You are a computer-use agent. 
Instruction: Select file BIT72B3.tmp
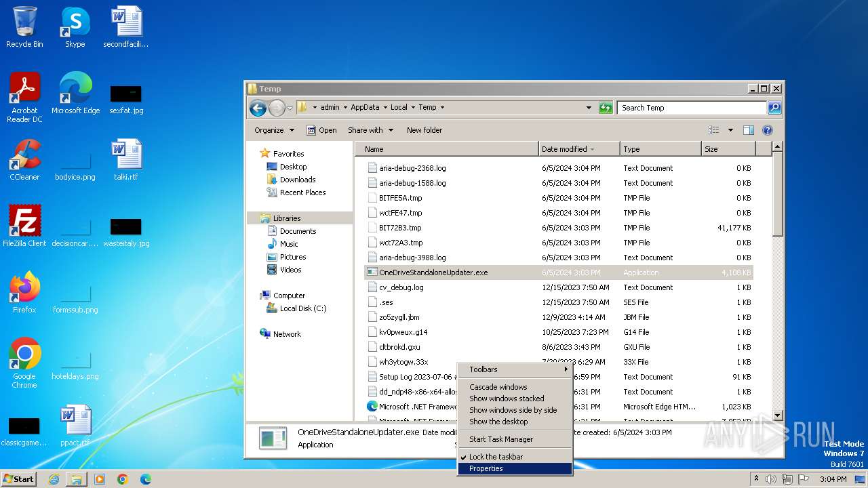(x=559, y=228)
